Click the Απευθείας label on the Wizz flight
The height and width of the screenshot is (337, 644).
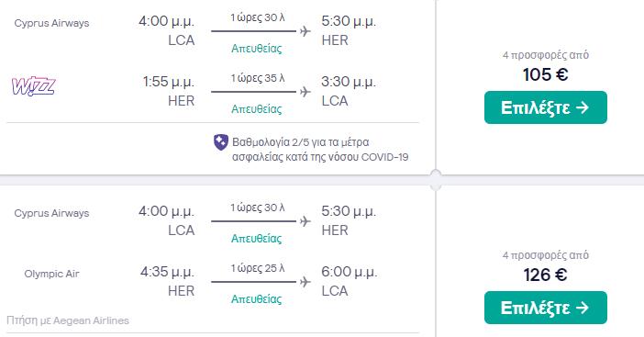pyautogui.click(x=256, y=109)
